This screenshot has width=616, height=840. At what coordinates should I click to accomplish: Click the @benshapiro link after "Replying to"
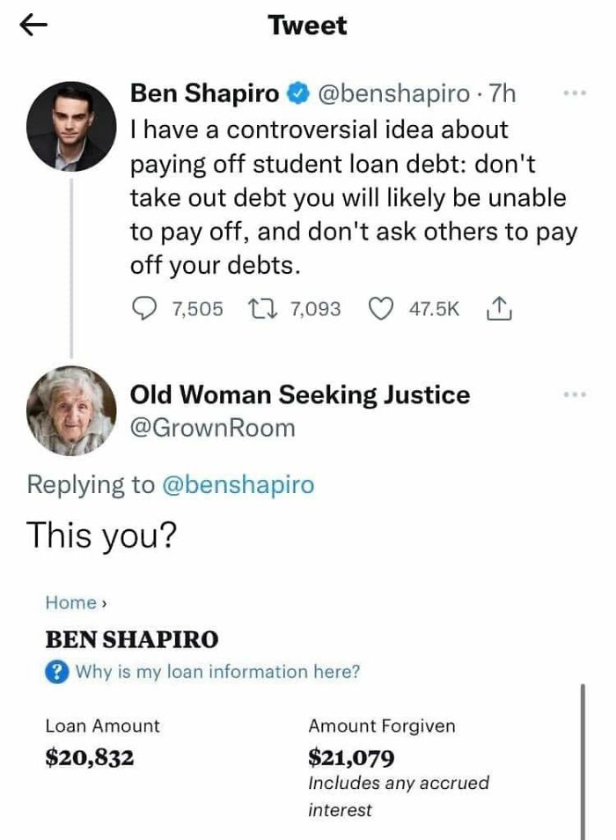[237, 484]
